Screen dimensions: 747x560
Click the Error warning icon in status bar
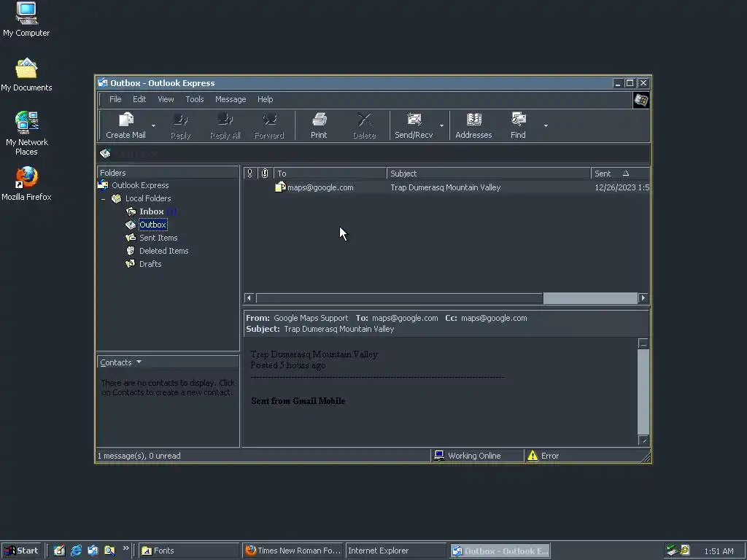533,456
